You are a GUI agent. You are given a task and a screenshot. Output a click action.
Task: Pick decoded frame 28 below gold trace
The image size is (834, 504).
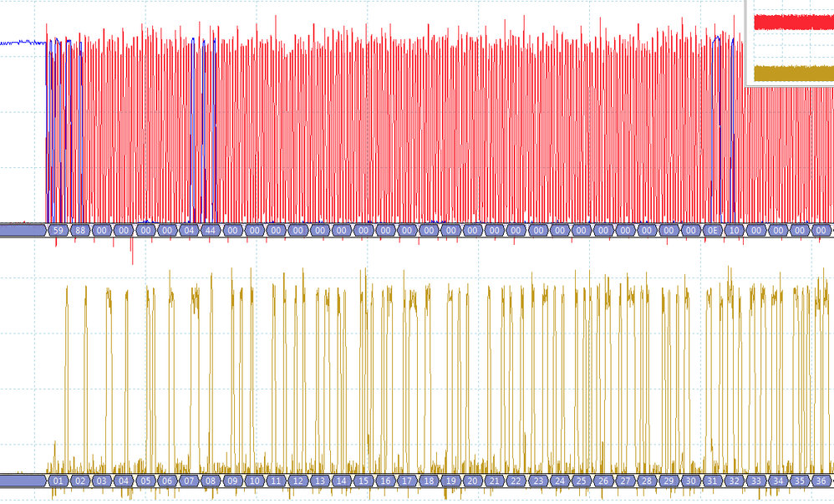(647, 481)
